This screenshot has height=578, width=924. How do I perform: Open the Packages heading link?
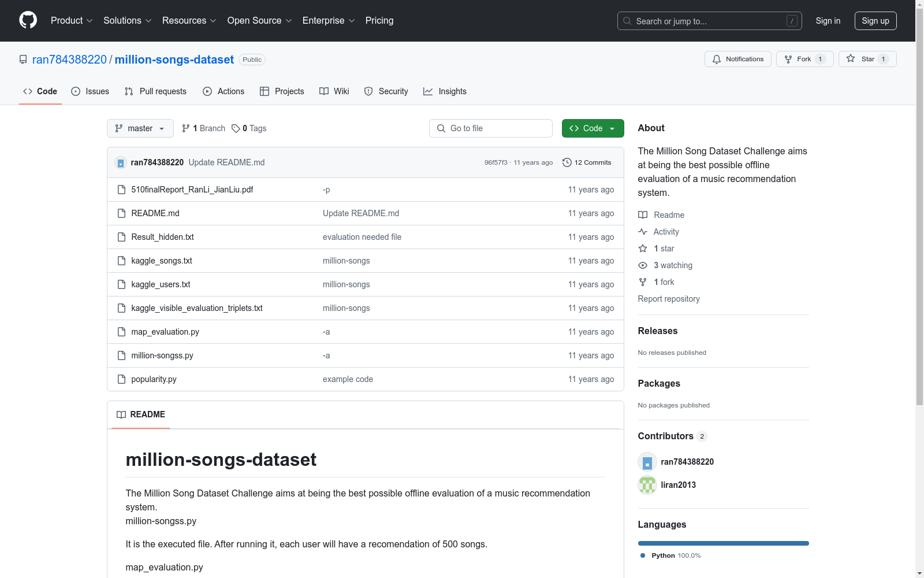659,383
